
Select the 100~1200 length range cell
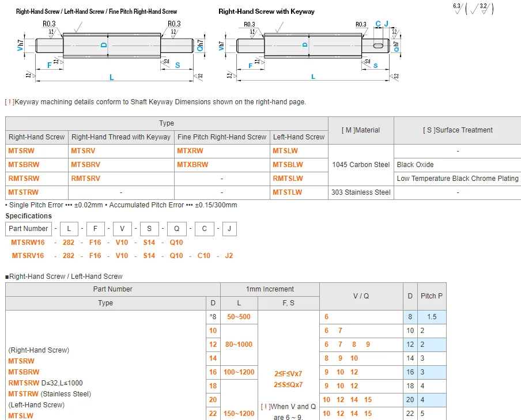click(239, 372)
